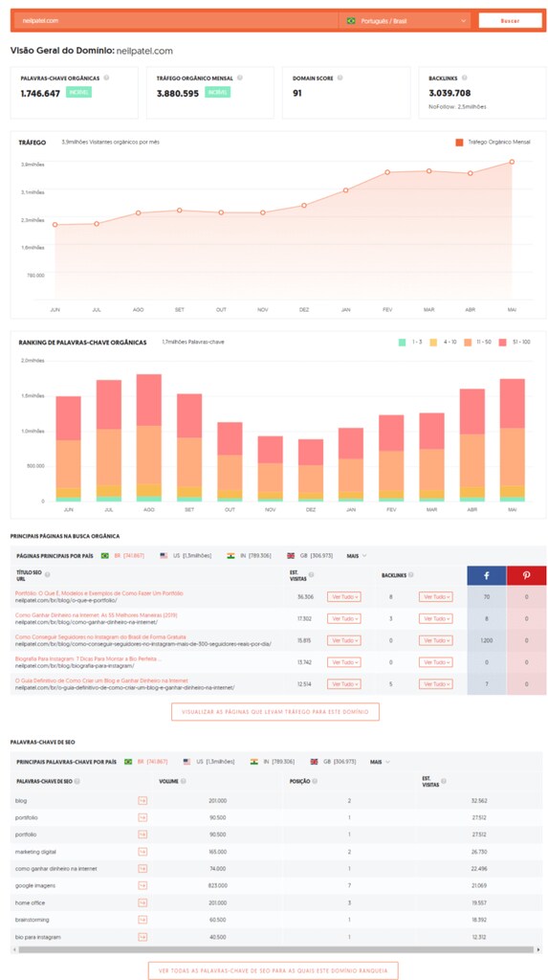Click the keywords table horizontal scrollbar
548x980 pixels.
[274, 950]
